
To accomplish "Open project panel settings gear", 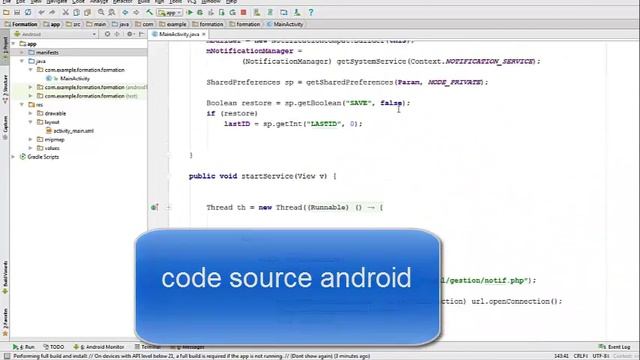I will pos(129,34).
